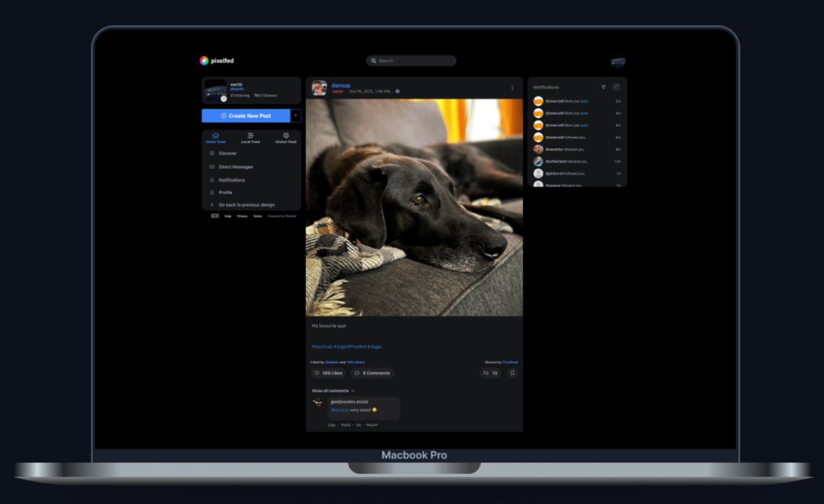View your Profile via the sidebar icon
Screen dimensions: 824x504
coord(225,192)
